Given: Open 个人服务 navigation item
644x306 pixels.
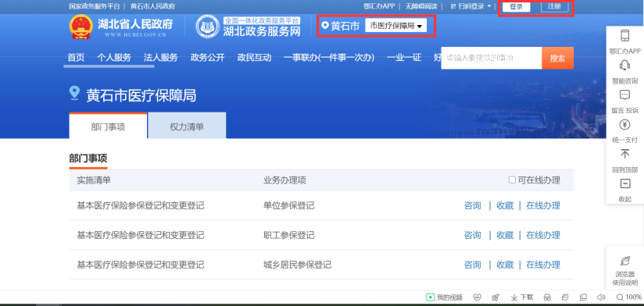Looking at the screenshot, I should tap(114, 58).
